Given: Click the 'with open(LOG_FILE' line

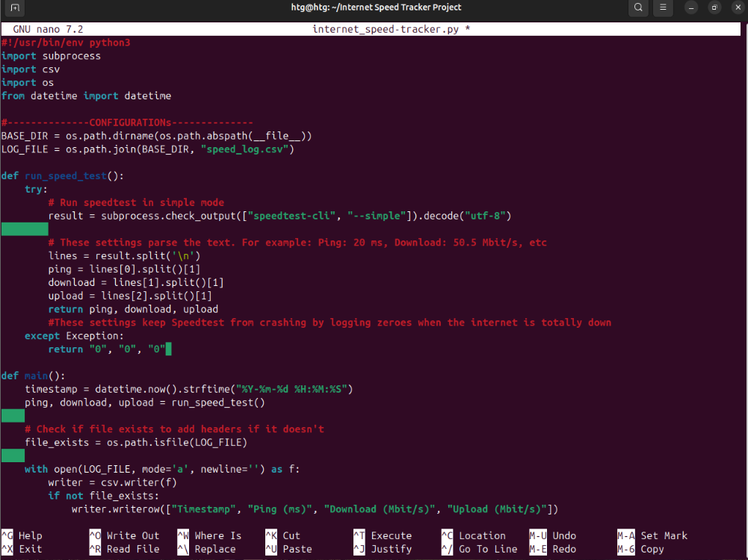Looking at the screenshot, I should click(x=162, y=470).
